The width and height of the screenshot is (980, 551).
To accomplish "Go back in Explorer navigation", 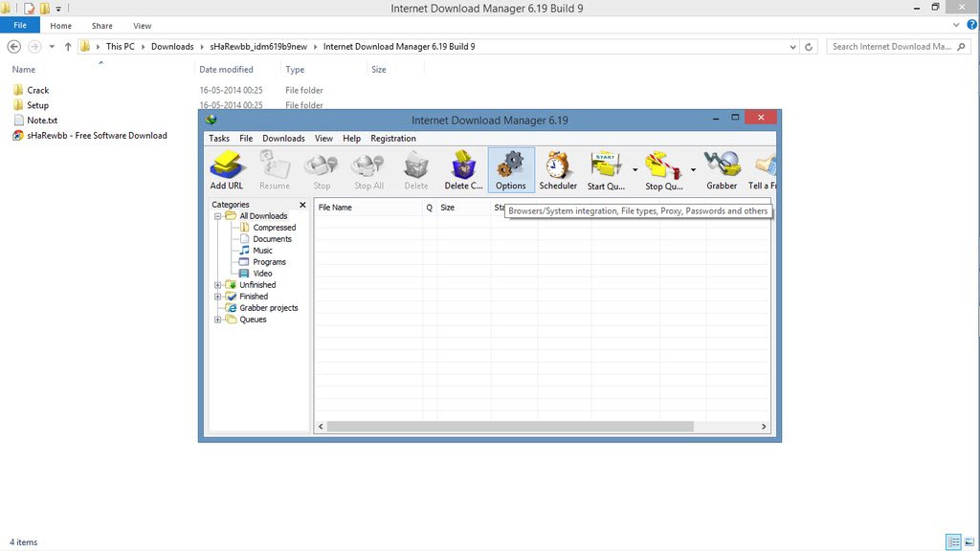I will click(13, 47).
